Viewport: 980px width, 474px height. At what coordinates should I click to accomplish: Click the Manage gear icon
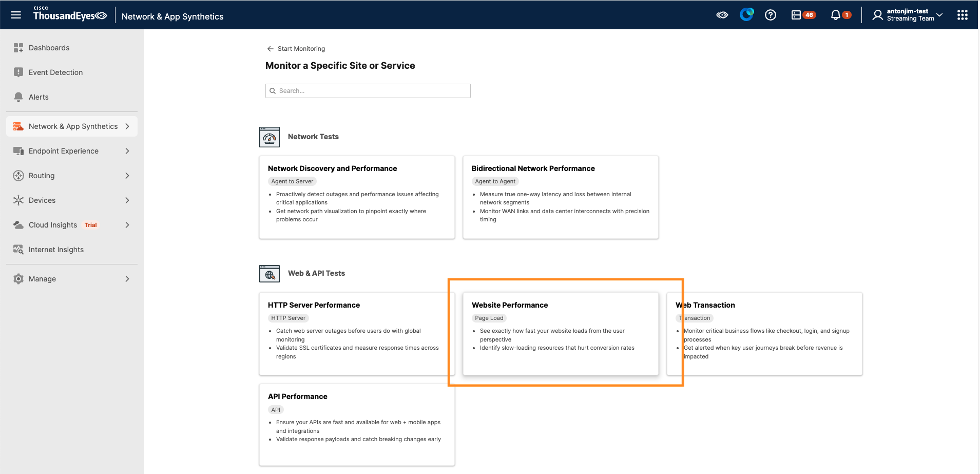(18, 279)
